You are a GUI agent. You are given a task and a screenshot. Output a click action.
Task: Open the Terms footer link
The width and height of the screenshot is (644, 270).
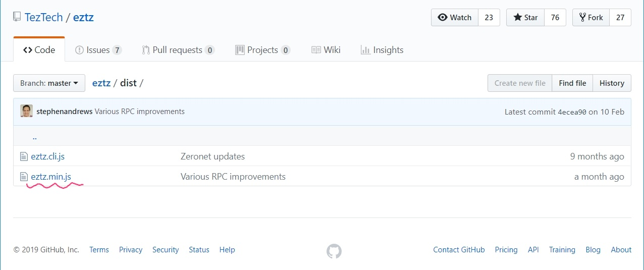99,250
